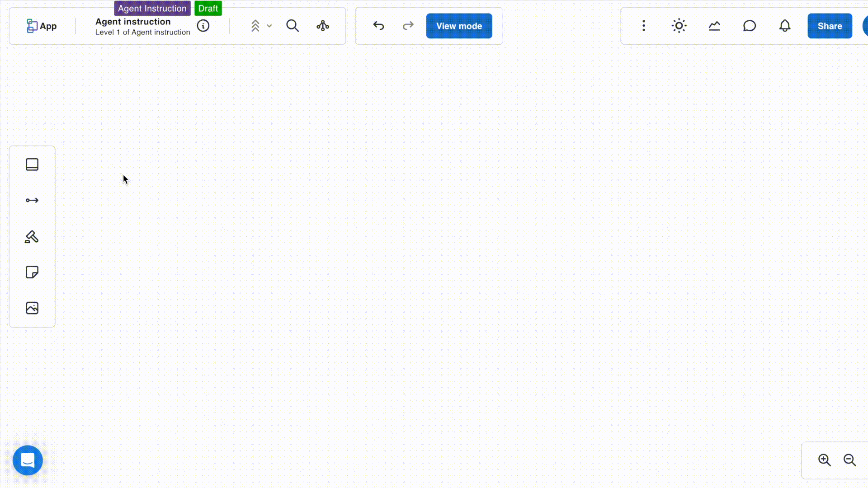This screenshot has width=868, height=488.
Task: Open notifications bell
Action: [785, 26]
